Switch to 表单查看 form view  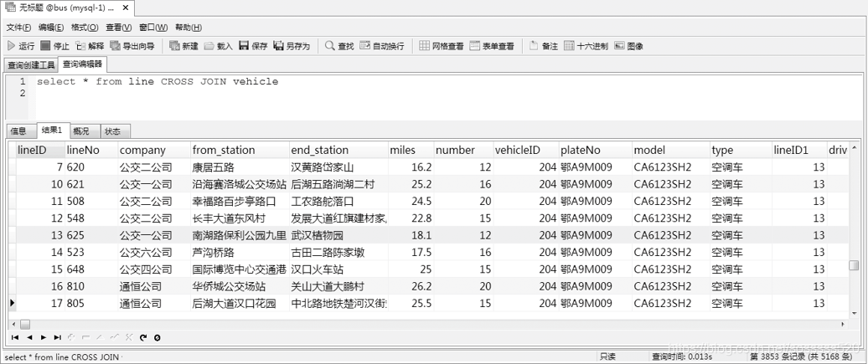[492, 46]
